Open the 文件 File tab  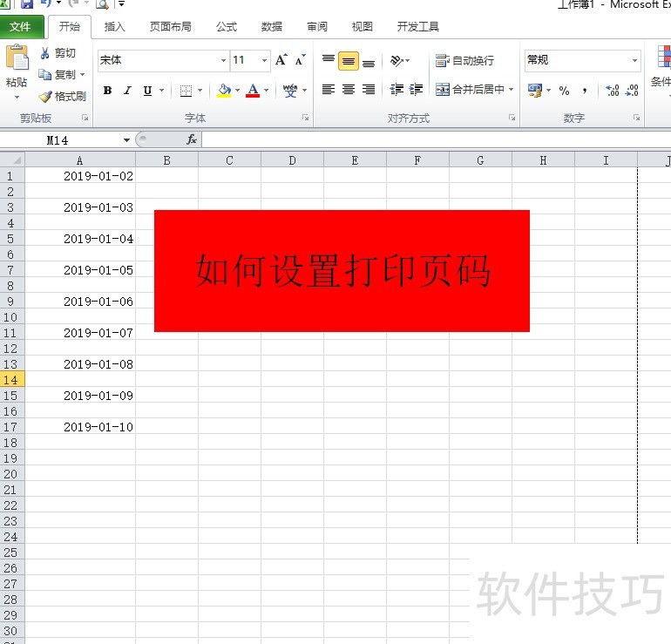20,27
